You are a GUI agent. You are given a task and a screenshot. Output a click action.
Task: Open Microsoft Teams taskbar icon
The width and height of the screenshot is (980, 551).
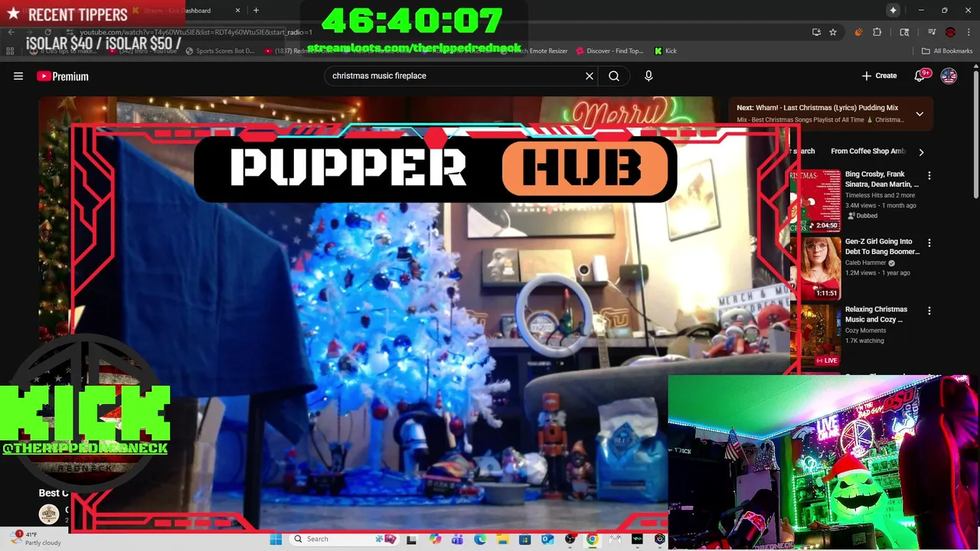coord(457,539)
